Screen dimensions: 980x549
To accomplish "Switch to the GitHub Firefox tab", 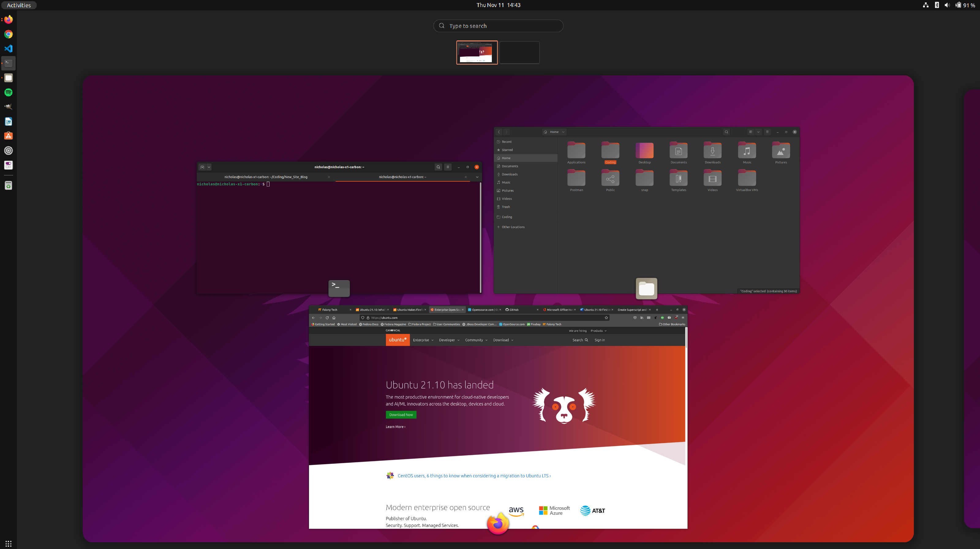I will (x=522, y=310).
